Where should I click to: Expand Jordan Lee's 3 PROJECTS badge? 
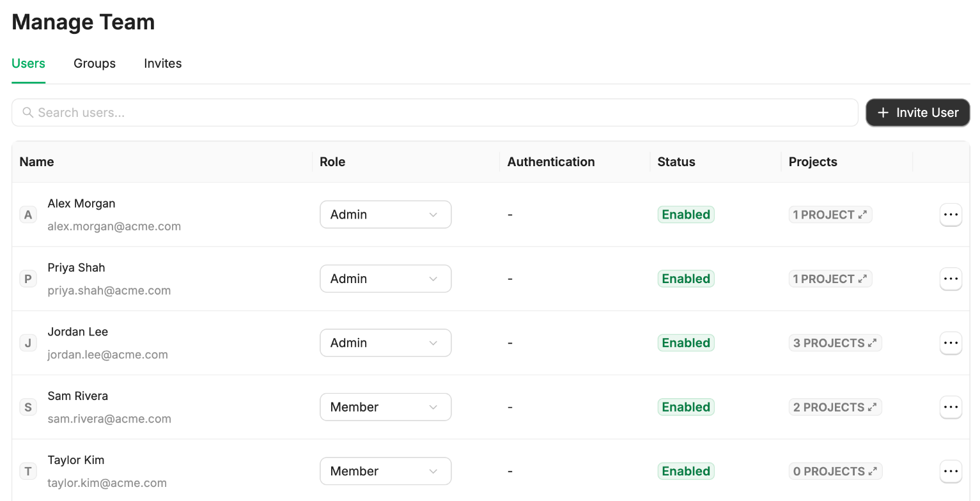(x=835, y=343)
